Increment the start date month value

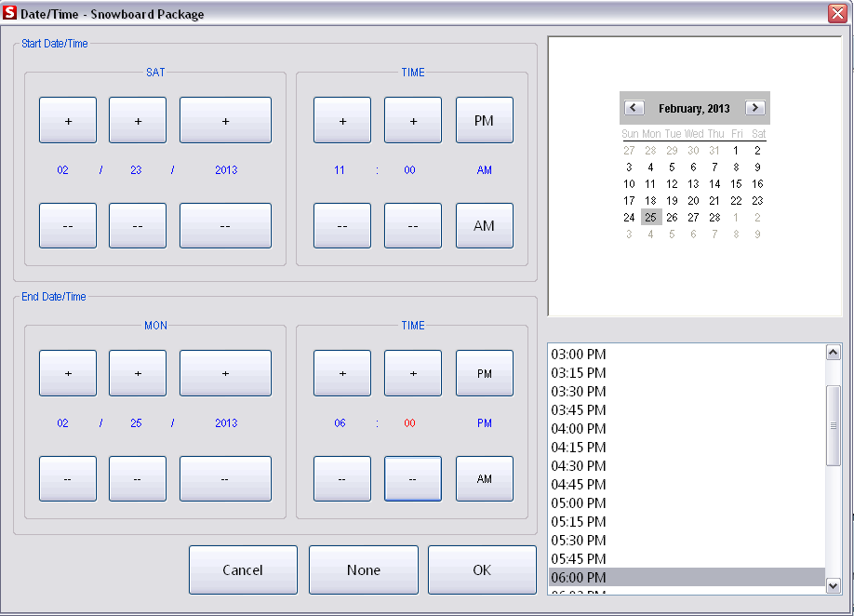pyautogui.click(x=67, y=119)
